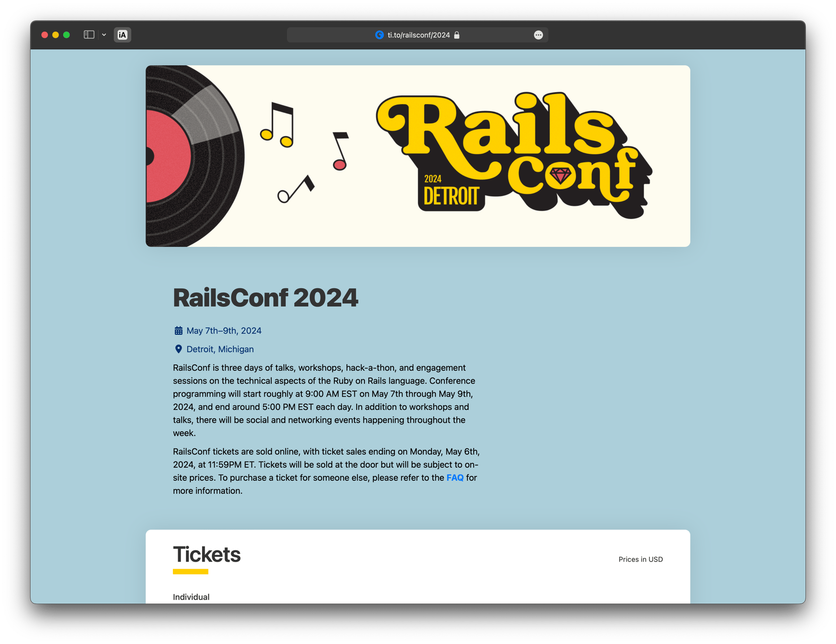
Task: Click the ruby gem in the logo
Action: click(x=560, y=175)
